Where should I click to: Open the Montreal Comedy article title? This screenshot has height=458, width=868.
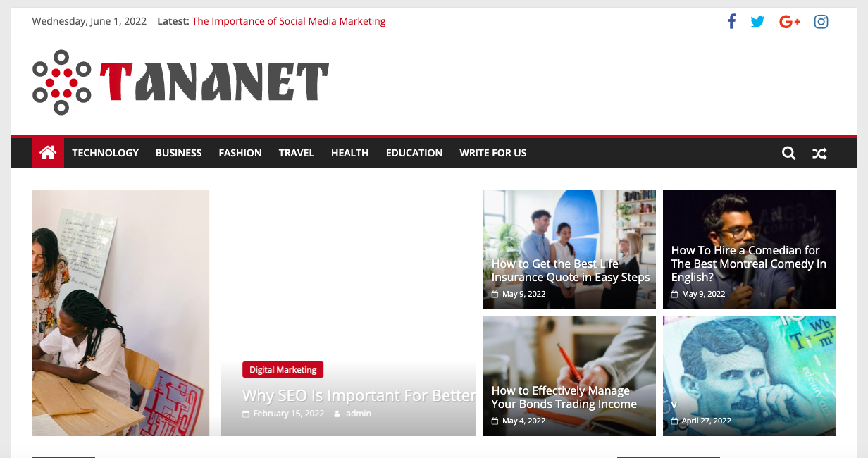click(x=749, y=264)
